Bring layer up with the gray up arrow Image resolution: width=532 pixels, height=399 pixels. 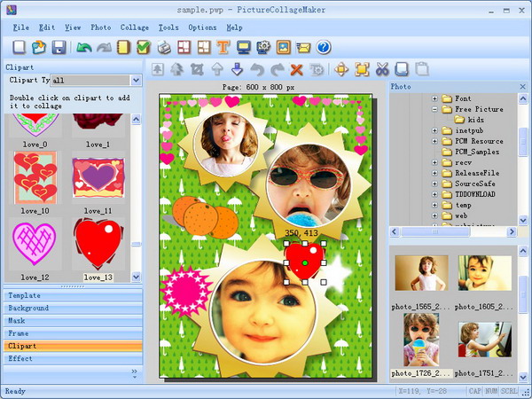pos(217,69)
